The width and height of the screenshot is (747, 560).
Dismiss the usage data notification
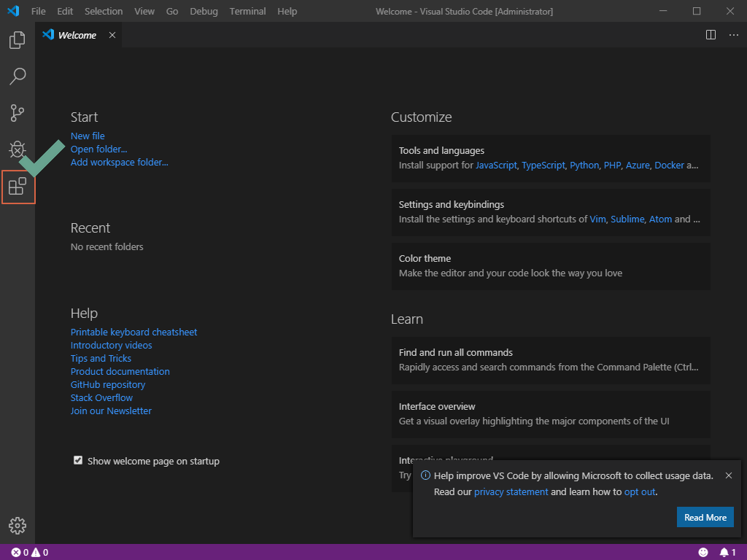[729, 475]
